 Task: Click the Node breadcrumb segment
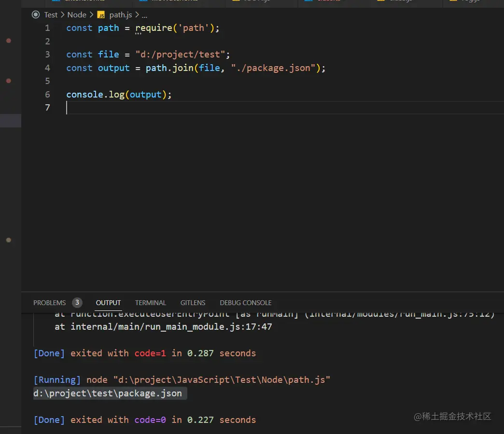tap(77, 15)
